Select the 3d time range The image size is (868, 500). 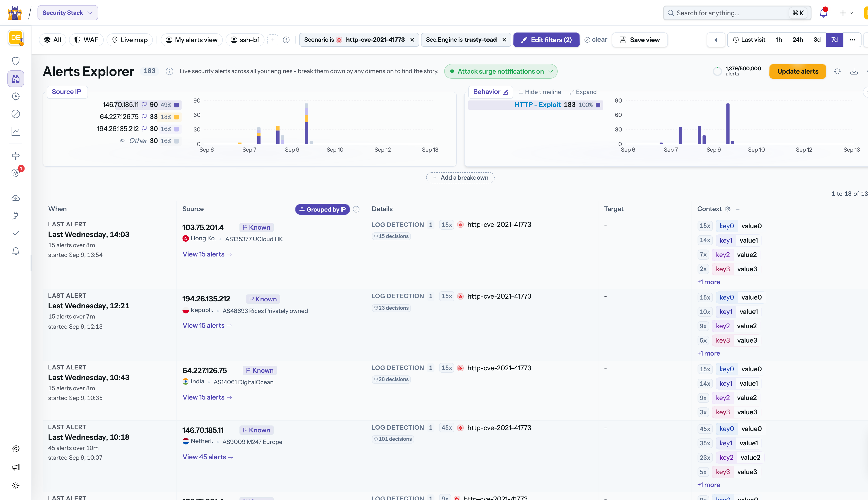click(817, 40)
